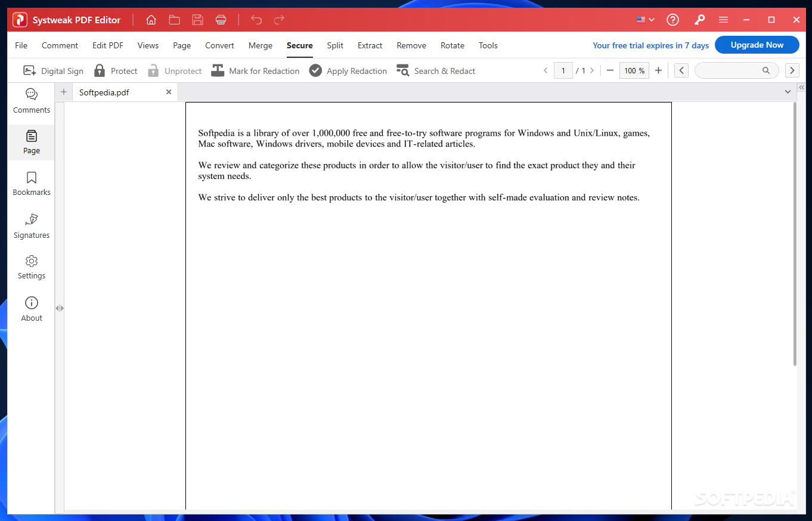Close the Softpedia.pdf tab
The height and width of the screenshot is (521, 812).
point(169,92)
